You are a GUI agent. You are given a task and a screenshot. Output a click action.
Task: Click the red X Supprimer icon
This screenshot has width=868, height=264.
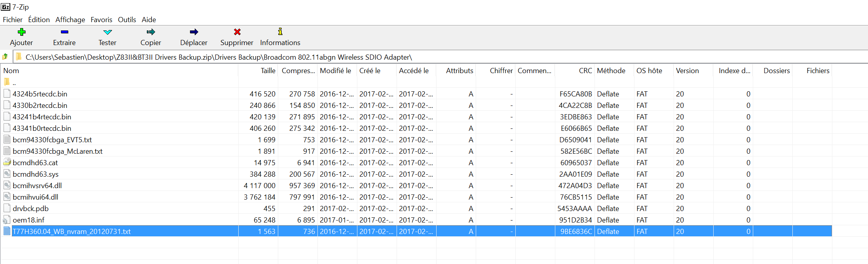click(237, 32)
